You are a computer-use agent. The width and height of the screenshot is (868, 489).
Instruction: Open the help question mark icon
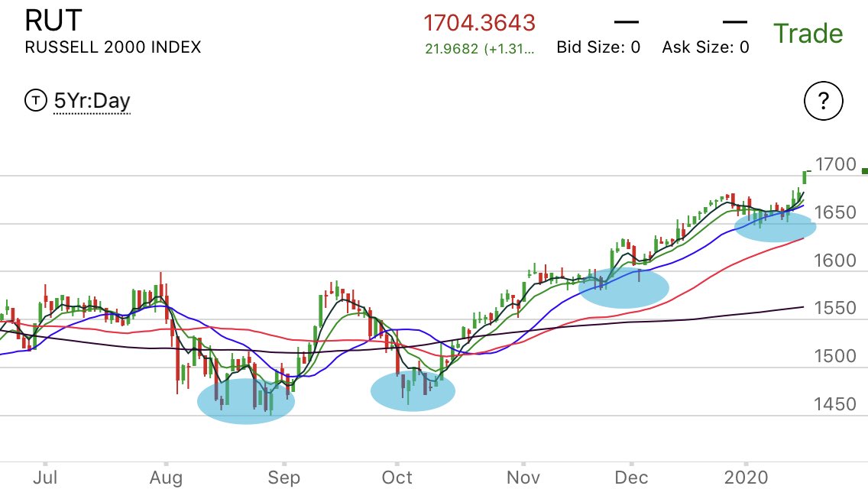click(x=823, y=101)
